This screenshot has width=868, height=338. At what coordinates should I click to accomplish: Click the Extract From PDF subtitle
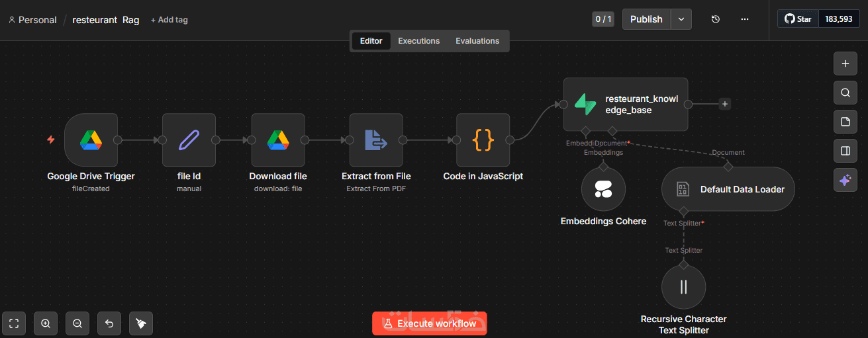[376, 189]
